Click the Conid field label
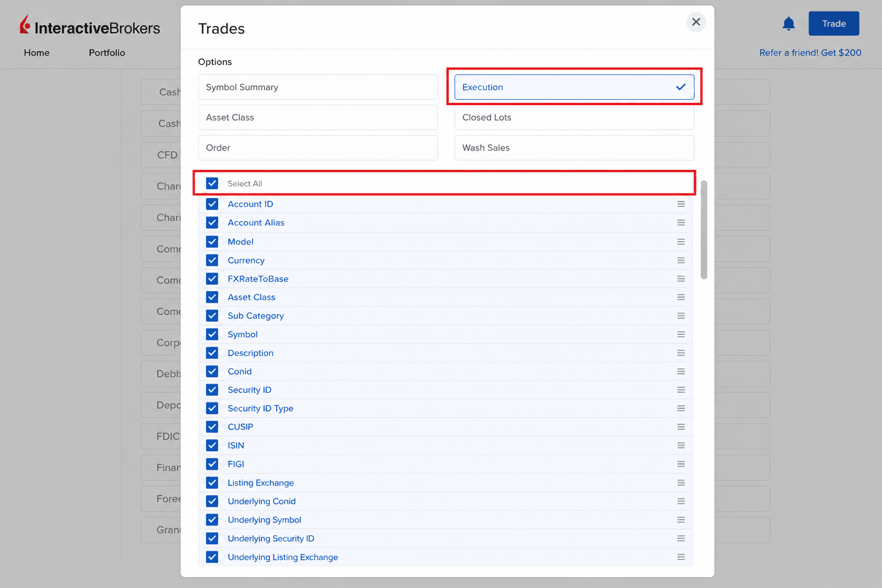The image size is (882, 588). click(x=239, y=372)
